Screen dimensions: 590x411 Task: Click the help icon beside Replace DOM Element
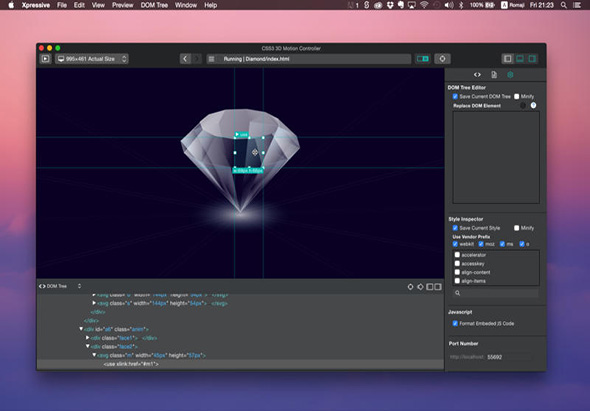pos(534,105)
